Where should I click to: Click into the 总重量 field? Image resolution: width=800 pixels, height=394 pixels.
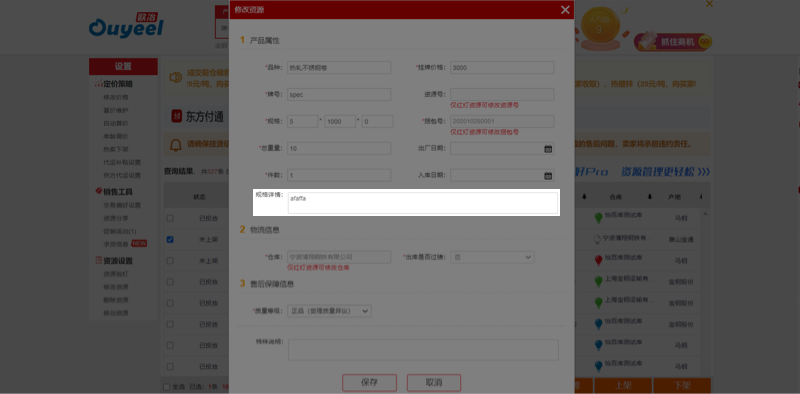tap(339, 149)
